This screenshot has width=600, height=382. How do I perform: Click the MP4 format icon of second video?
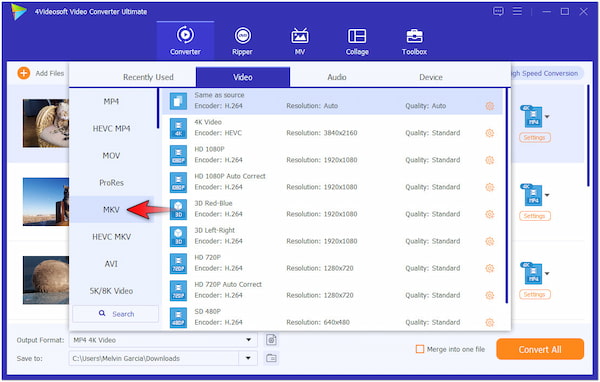532,195
